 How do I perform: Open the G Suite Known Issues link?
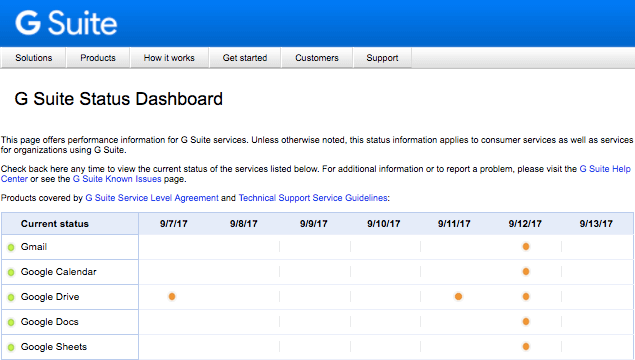[x=117, y=179]
